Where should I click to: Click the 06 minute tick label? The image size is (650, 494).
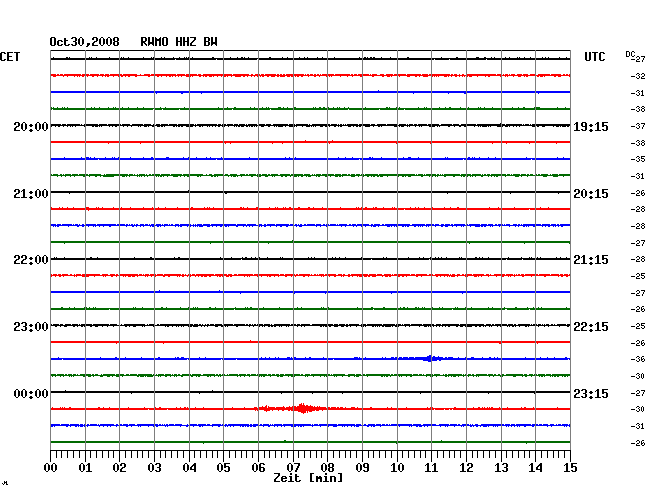click(x=258, y=467)
